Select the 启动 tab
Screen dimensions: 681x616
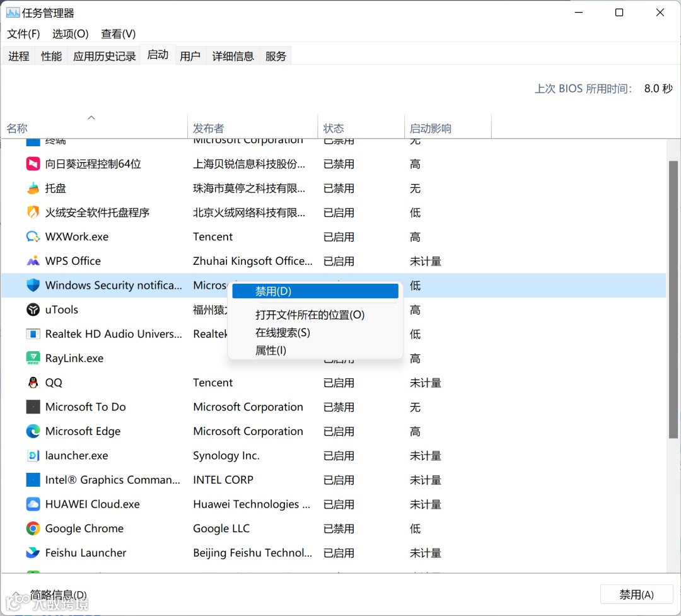158,55
